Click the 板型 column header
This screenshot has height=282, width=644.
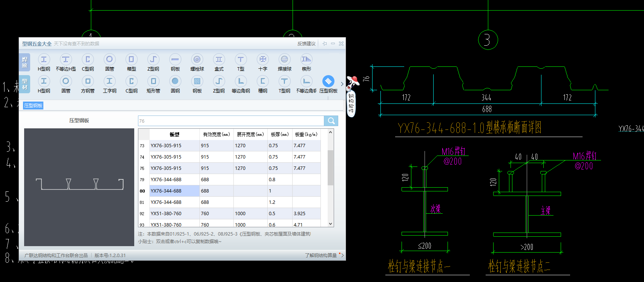[x=175, y=134]
